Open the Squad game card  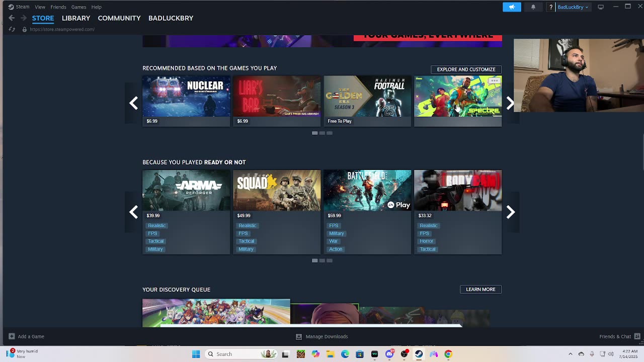click(277, 212)
